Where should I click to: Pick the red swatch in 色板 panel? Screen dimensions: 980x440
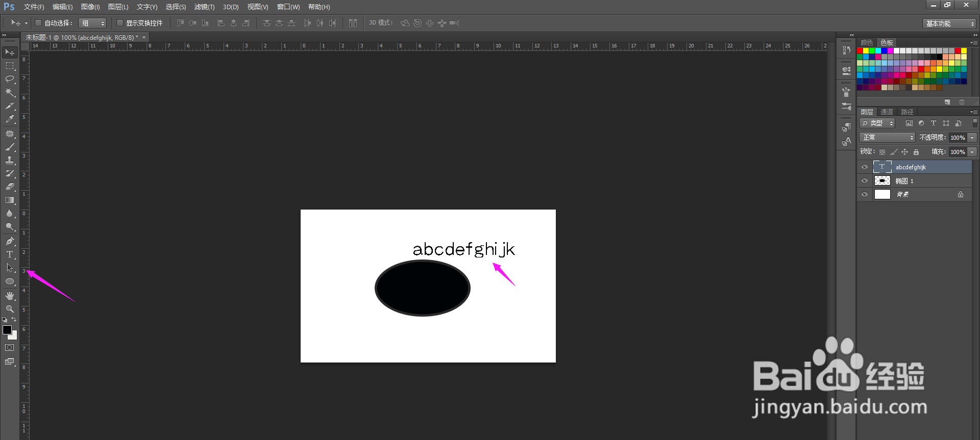click(x=860, y=51)
